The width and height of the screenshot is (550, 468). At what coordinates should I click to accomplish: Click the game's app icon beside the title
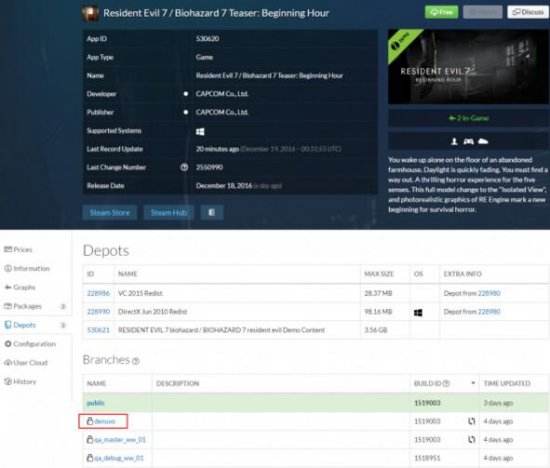[90, 13]
